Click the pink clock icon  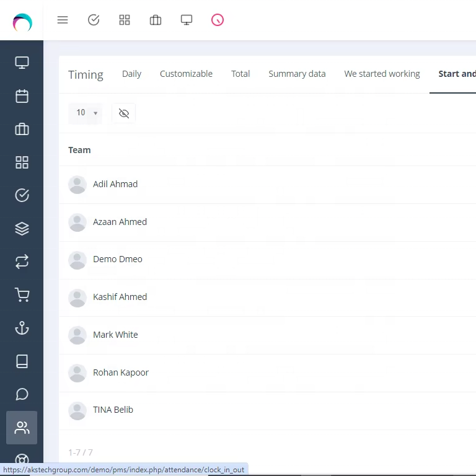point(218,20)
